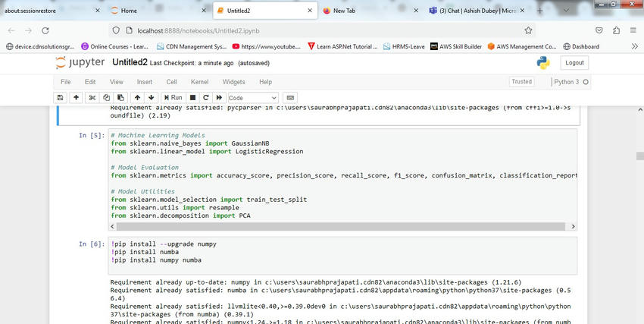644x324 pixels.
Task: Click the Untitled2 notebook title to rename
Action: [x=130, y=62]
